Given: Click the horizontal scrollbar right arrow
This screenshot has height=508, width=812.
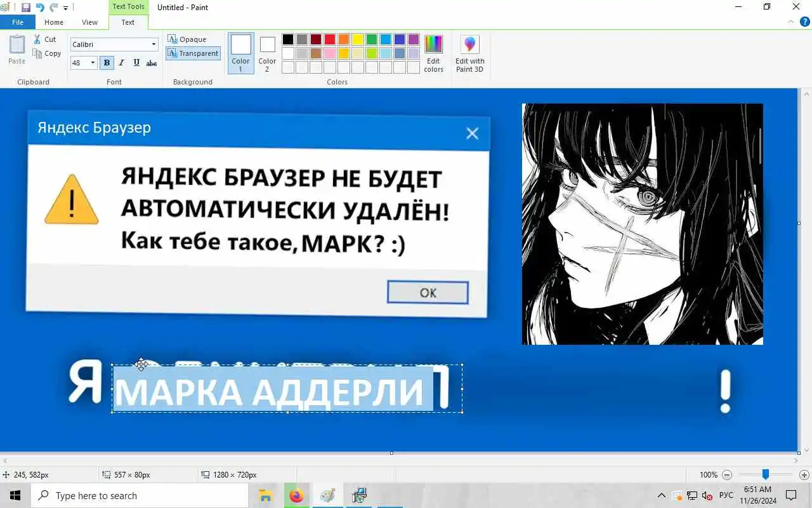Looking at the screenshot, I should (x=797, y=461).
